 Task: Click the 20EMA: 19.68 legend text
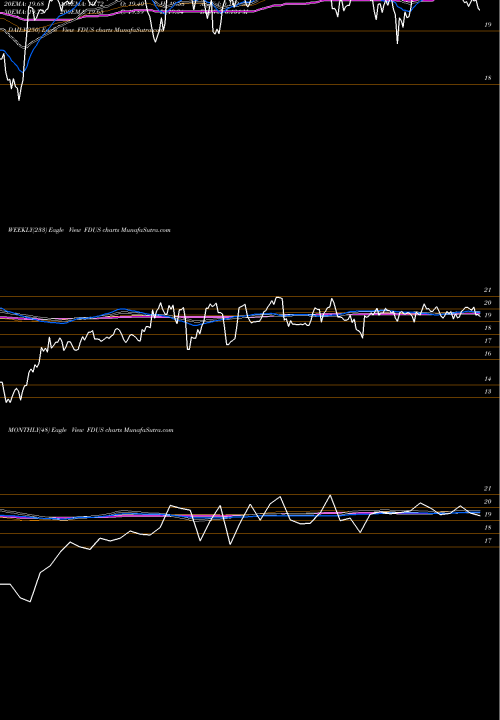24,3
